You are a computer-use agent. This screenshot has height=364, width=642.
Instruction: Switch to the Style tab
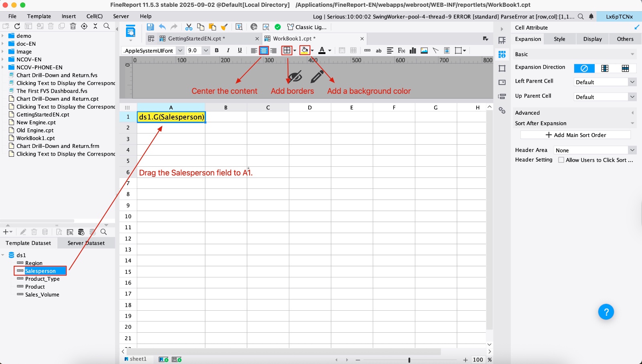559,39
